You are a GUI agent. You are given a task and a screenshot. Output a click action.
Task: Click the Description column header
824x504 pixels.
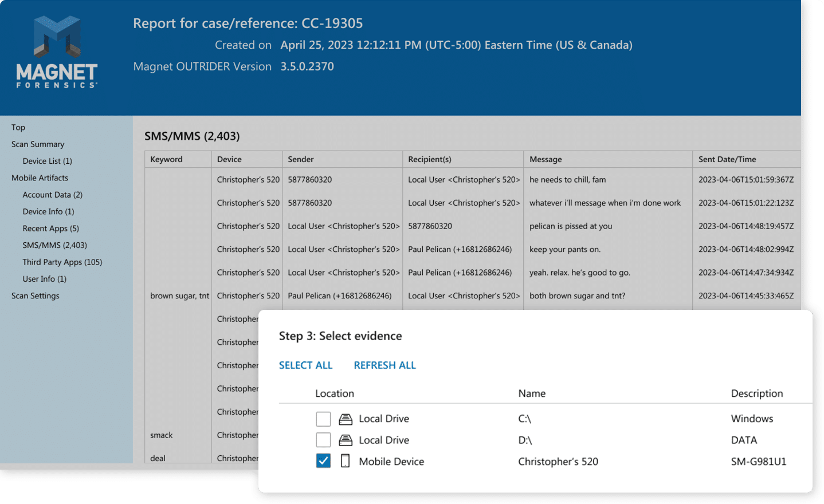click(x=757, y=393)
